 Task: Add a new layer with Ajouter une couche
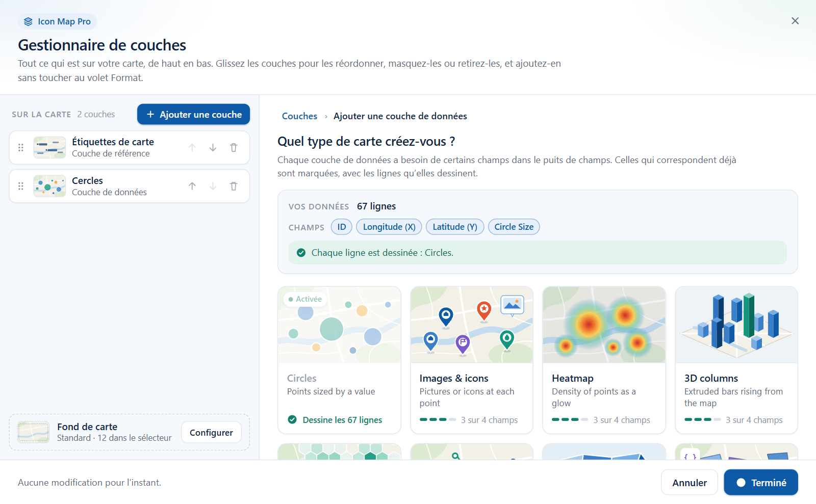193,115
